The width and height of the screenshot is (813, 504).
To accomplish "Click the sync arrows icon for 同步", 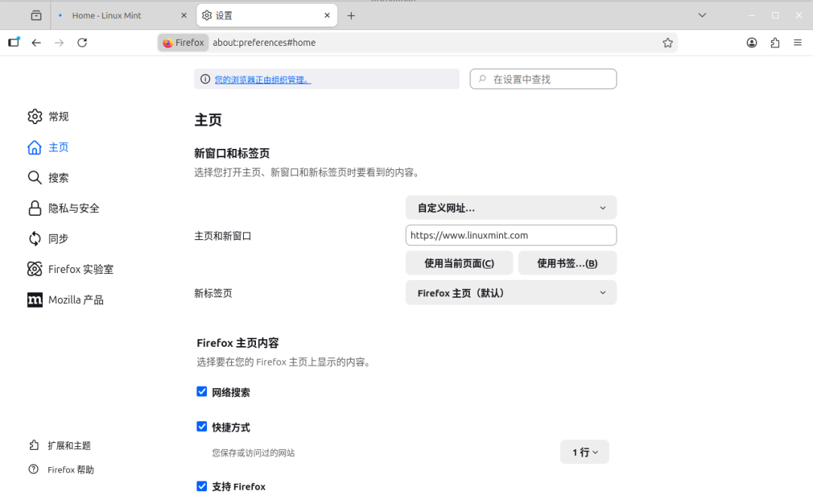I will tap(34, 238).
